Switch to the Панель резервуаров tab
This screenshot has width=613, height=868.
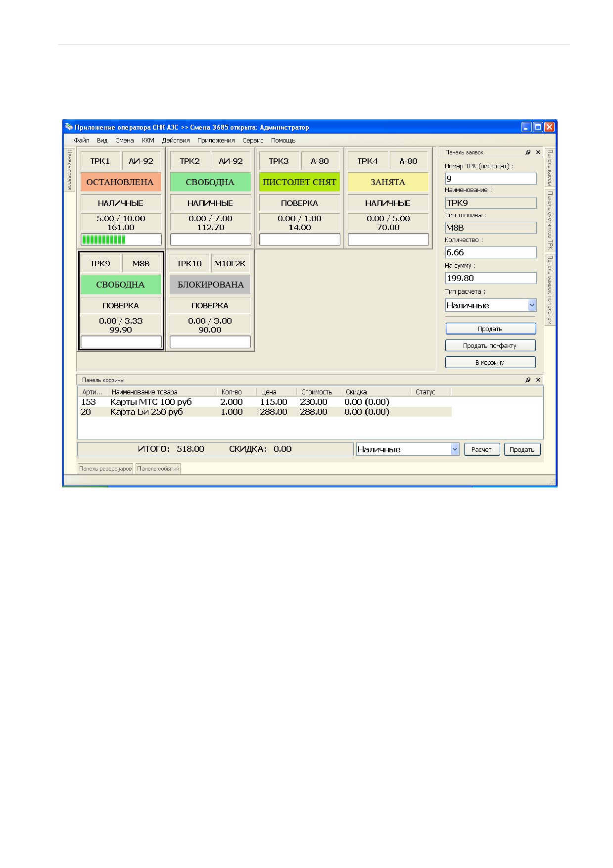point(105,469)
